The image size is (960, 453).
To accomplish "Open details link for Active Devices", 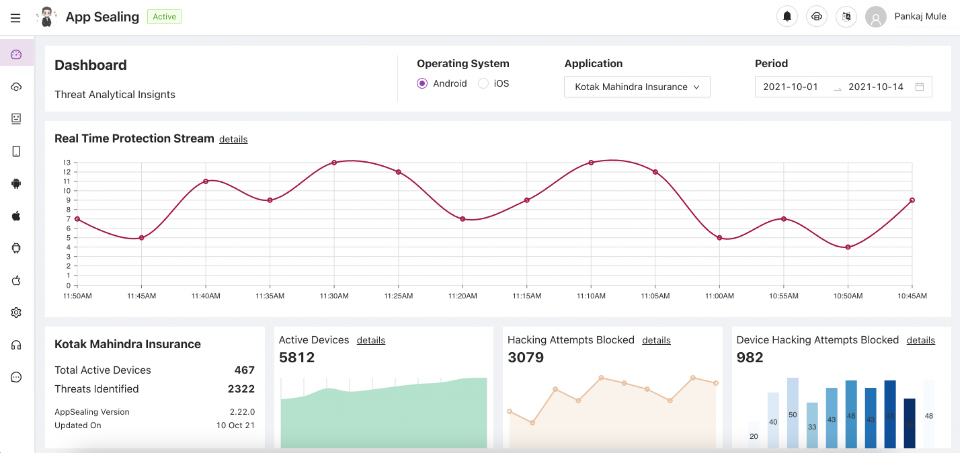I will (x=370, y=340).
